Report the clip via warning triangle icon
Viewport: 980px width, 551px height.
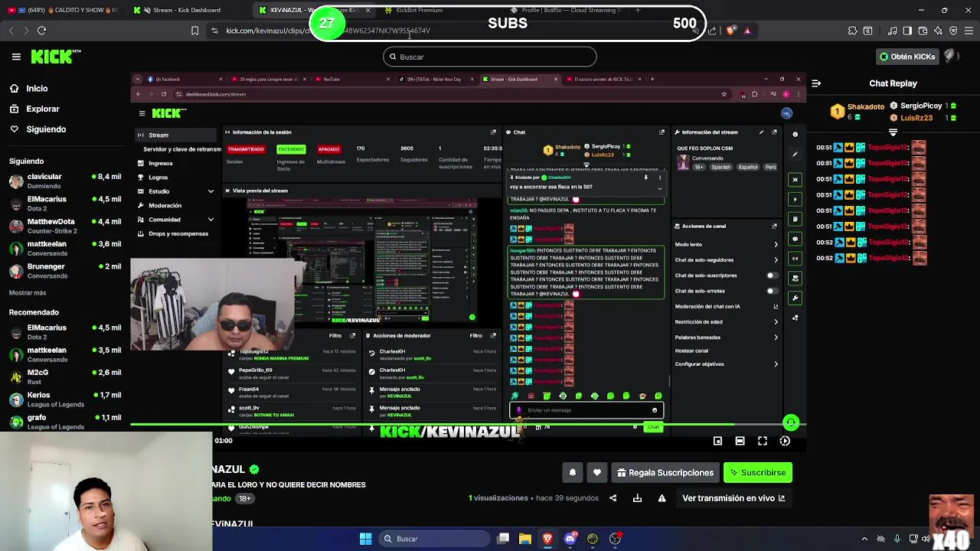click(661, 498)
